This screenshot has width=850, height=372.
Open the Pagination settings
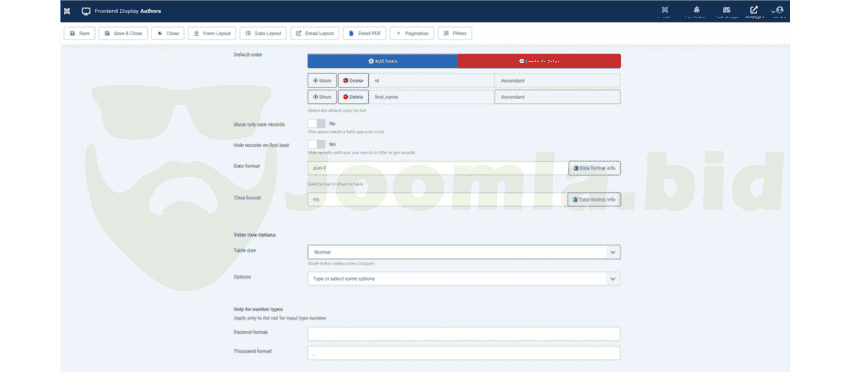412,34
